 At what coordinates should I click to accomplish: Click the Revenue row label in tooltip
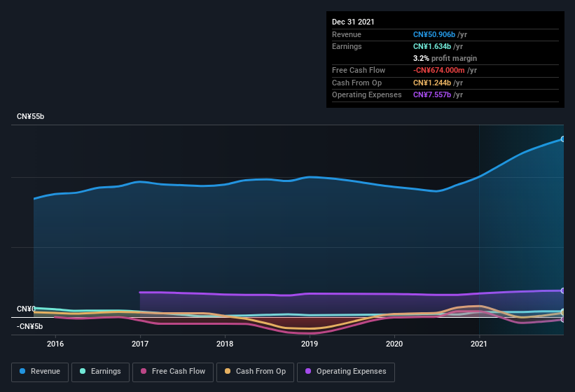tap(347, 34)
